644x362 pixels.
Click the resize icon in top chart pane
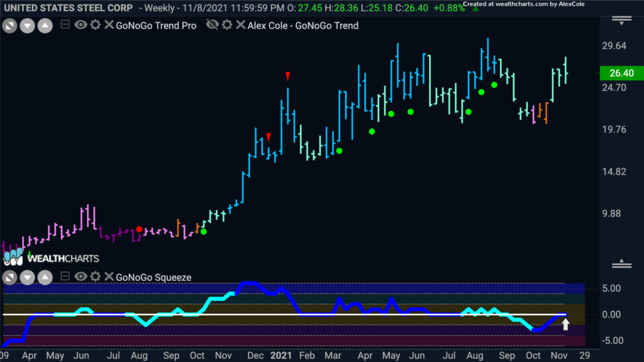pos(9,26)
